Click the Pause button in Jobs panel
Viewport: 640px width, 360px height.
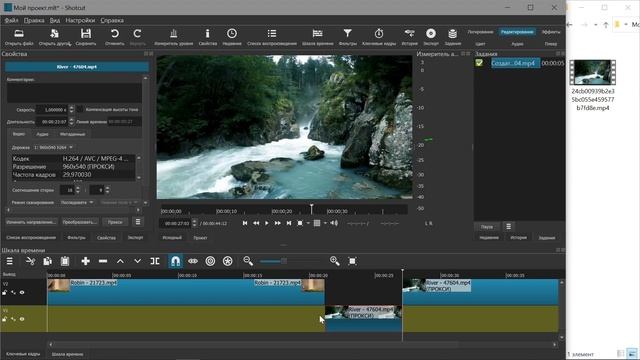(487, 227)
